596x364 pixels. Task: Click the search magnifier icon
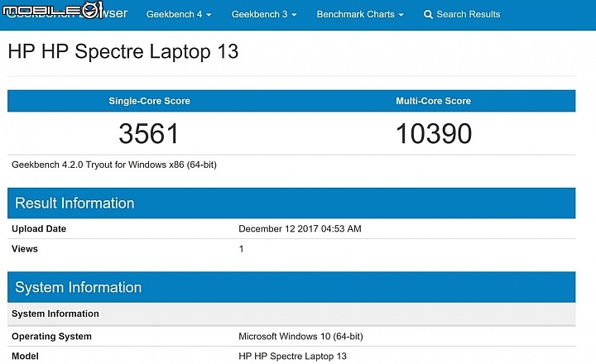tap(428, 14)
